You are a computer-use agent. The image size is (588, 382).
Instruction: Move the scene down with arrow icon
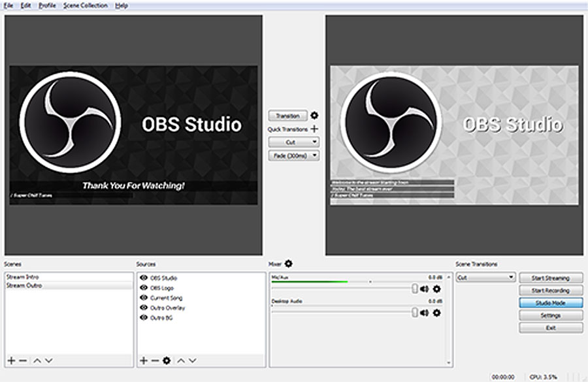pyautogui.click(x=49, y=360)
